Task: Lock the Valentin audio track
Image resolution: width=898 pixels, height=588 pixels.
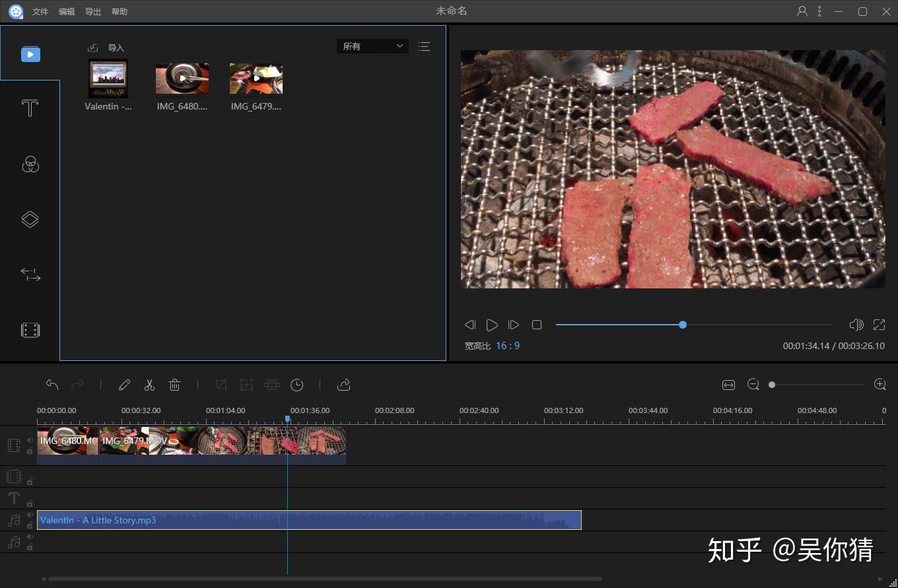Action: coord(30,526)
